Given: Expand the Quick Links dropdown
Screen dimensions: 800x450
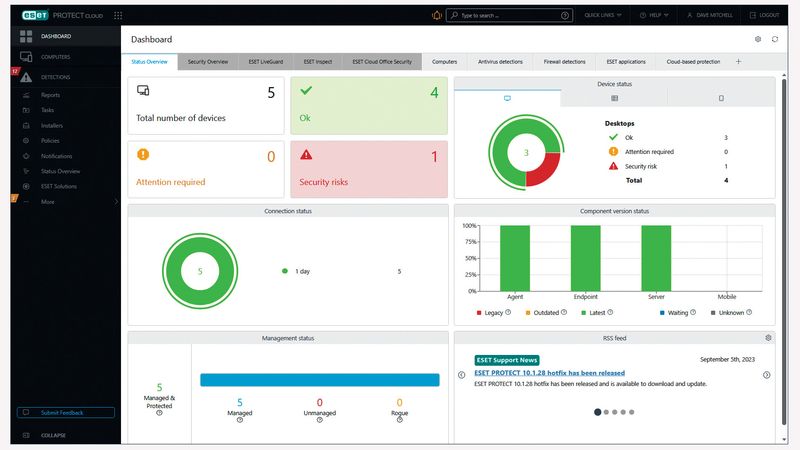Looking at the screenshot, I should point(603,15).
